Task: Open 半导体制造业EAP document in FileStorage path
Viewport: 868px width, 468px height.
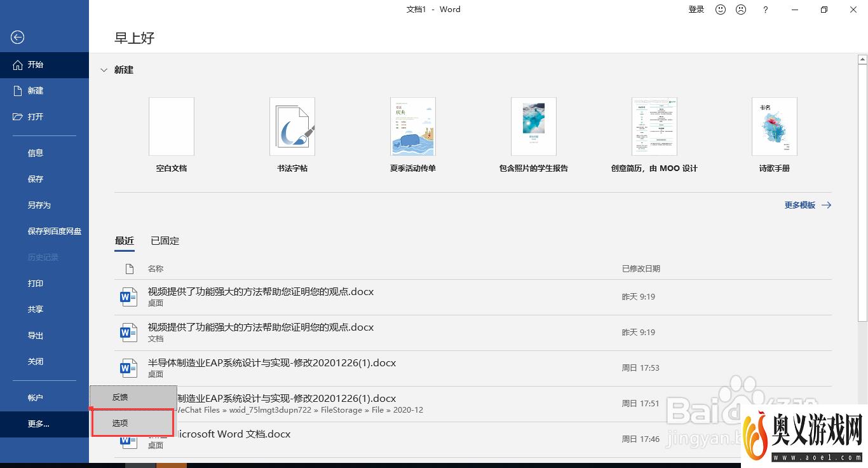Action: [473, 404]
